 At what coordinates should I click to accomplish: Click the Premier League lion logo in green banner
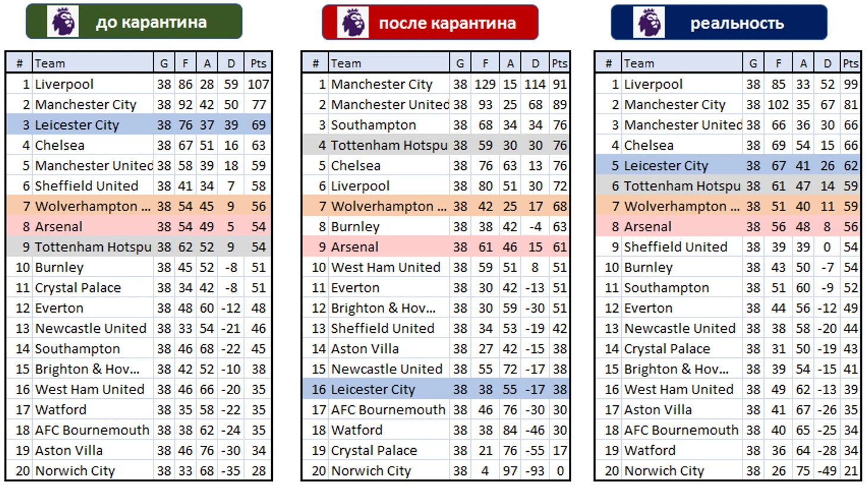click(64, 21)
